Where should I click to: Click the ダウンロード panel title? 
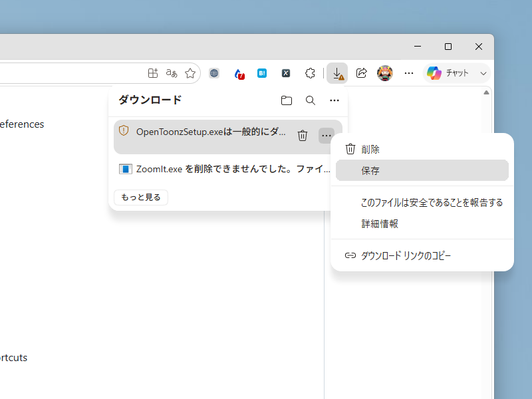150,100
